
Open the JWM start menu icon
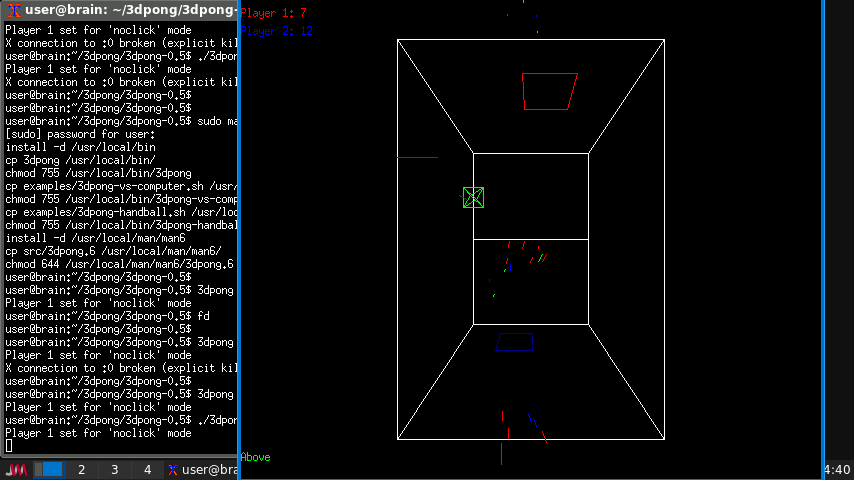click(x=16, y=470)
